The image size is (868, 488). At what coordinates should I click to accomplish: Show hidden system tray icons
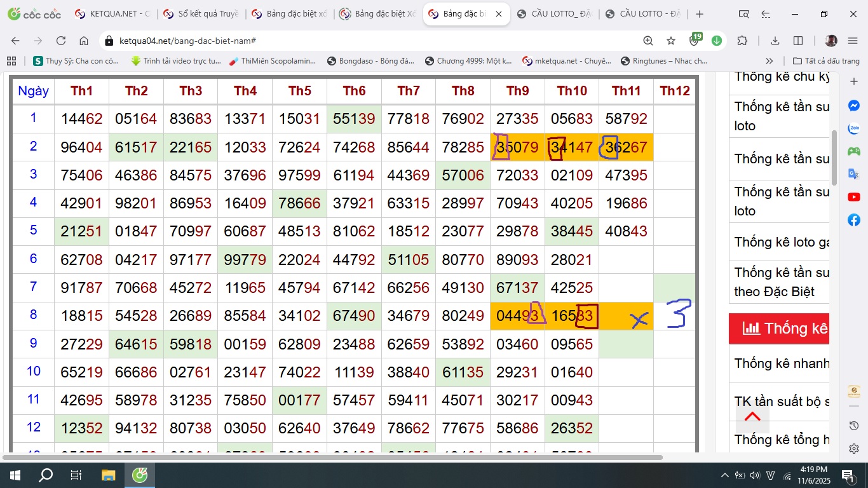tap(725, 475)
